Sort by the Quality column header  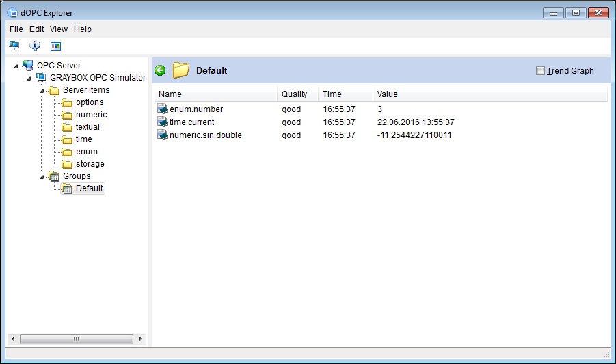[x=297, y=94]
